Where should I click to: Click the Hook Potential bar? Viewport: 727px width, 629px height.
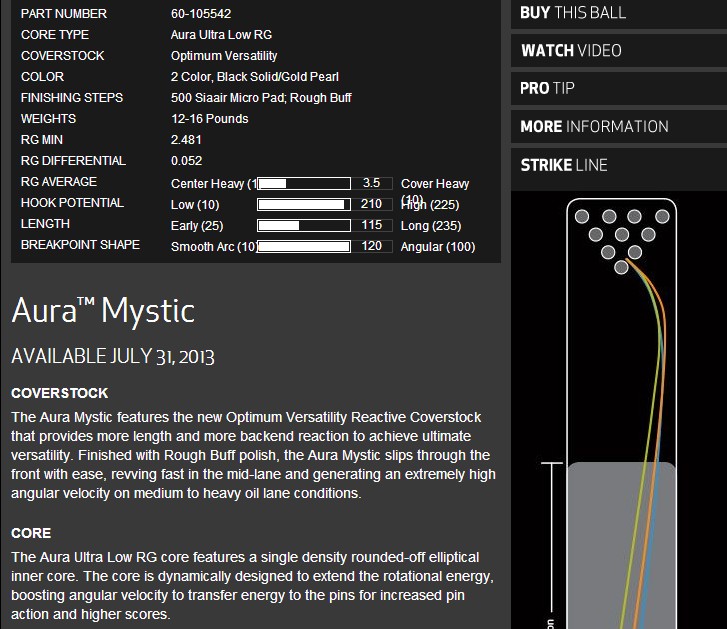[x=304, y=204]
